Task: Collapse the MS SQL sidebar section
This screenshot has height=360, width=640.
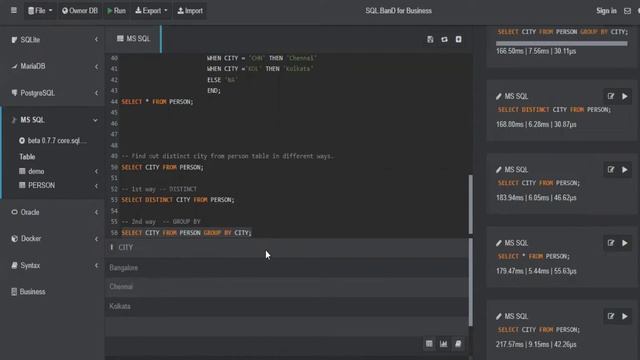Action: click(95, 120)
